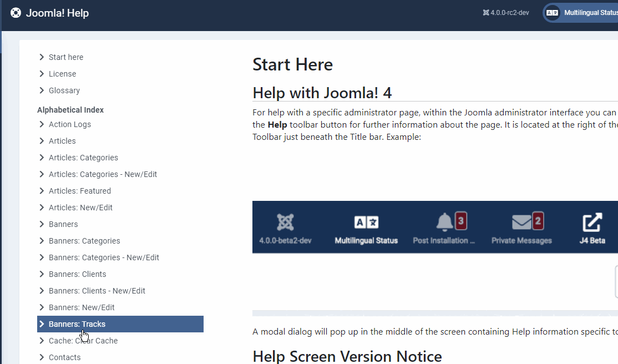
Task: Click the chevron beside Contacts
Action: click(x=42, y=357)
